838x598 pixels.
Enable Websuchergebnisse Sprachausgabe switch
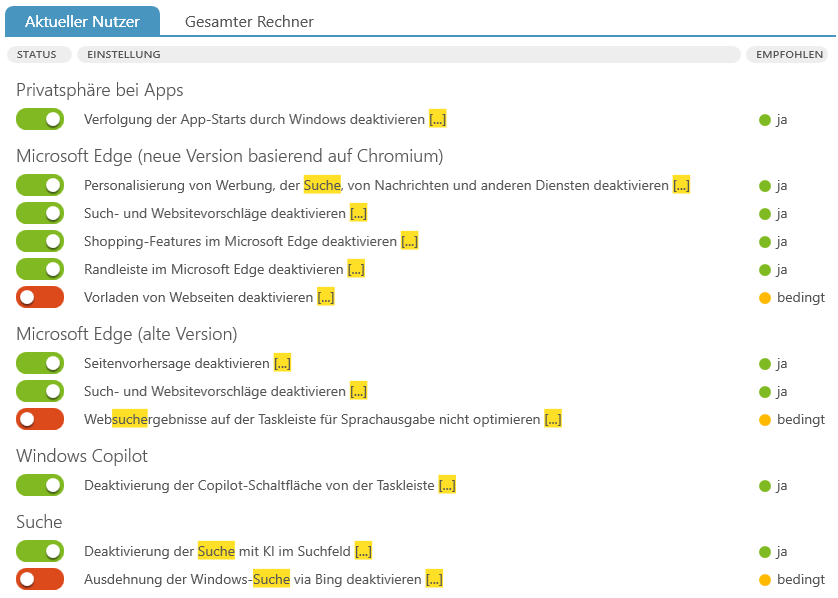point(40,419)
